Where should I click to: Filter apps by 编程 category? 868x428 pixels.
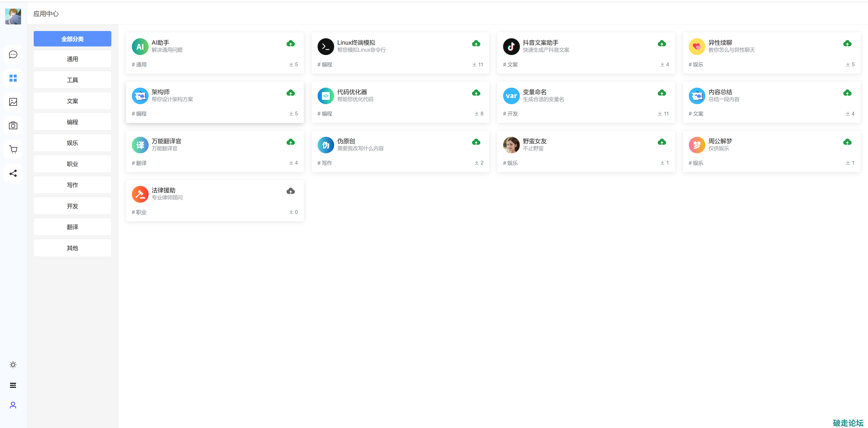tap(72, 122)
